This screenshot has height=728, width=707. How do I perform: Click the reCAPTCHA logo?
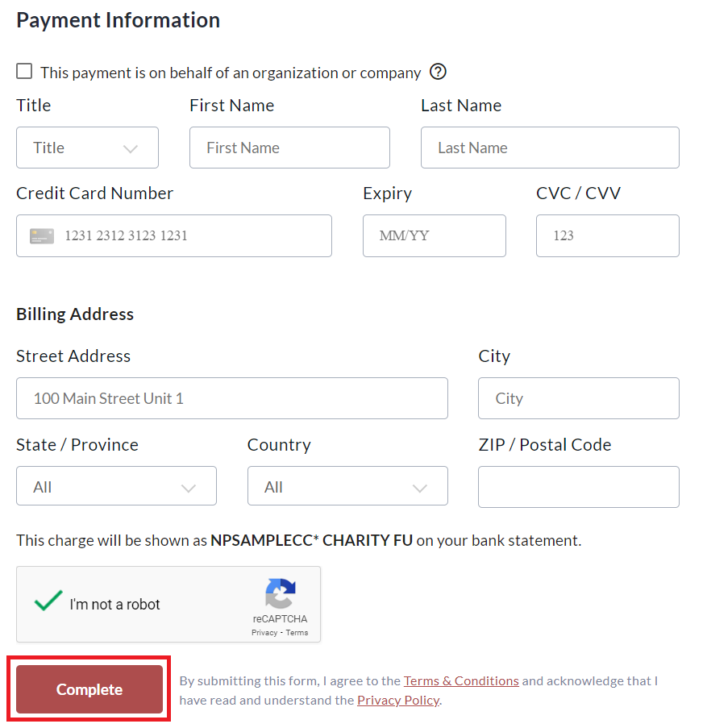tap(280, 595)
